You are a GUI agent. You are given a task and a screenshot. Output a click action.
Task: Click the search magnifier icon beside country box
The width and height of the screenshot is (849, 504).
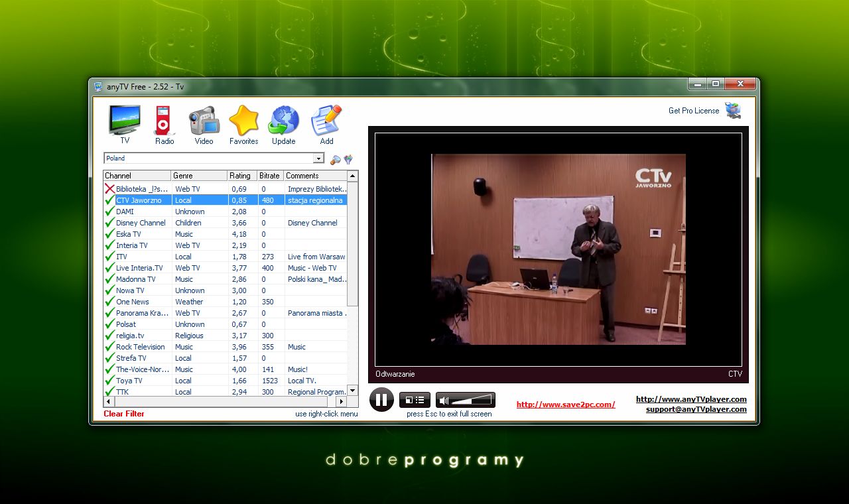336,159
